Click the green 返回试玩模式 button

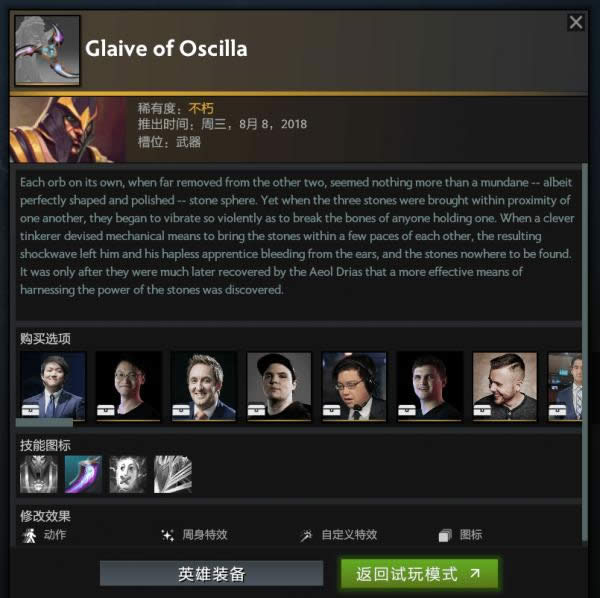[x=419, y=574]
